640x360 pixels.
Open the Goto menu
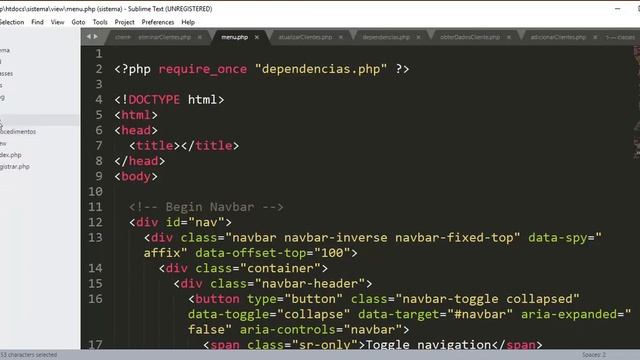point(78,22)
